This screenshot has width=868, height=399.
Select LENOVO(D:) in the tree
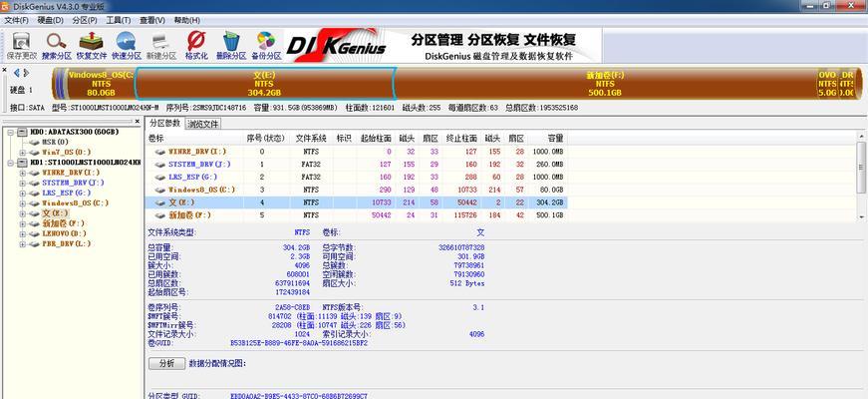(64, 233)
